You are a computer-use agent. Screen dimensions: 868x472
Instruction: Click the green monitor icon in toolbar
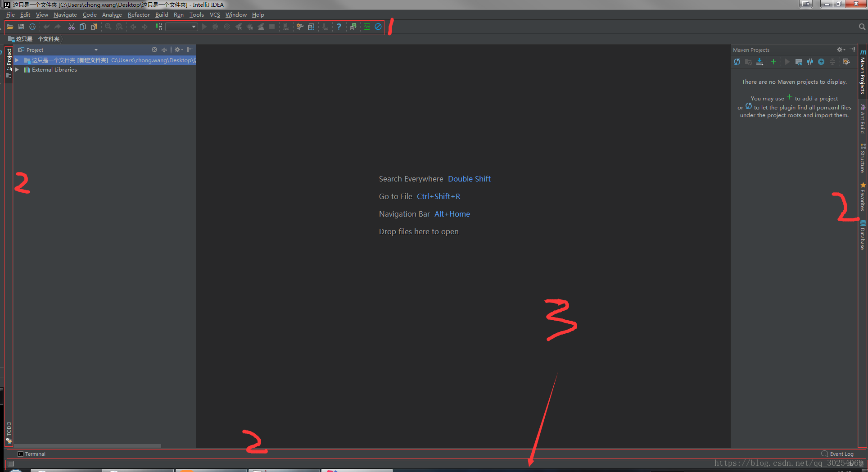click(367, 27)
